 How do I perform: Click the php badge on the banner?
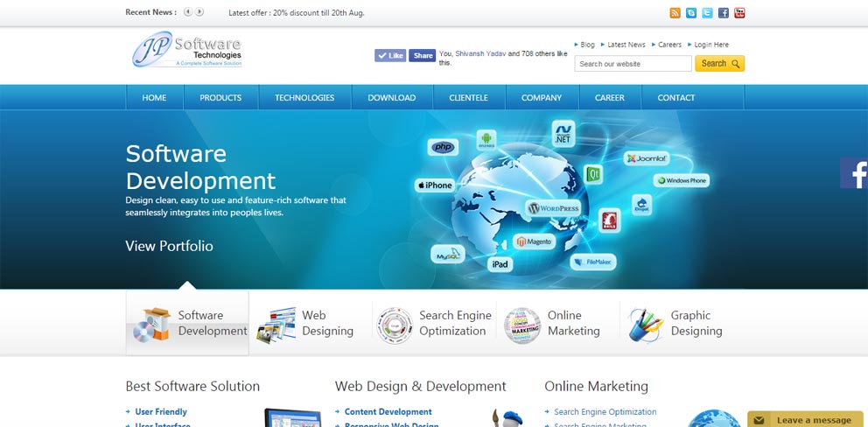[443, 147]
